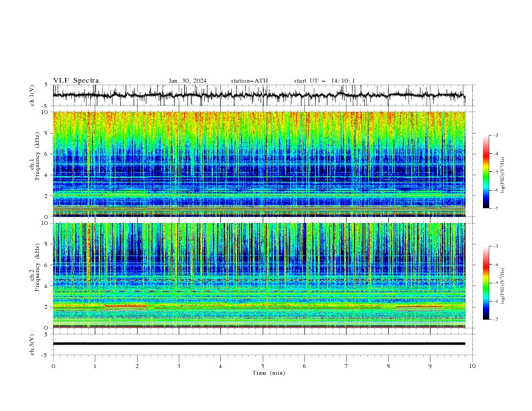Click the 'VLF Spectra' title text

(76, 81)
